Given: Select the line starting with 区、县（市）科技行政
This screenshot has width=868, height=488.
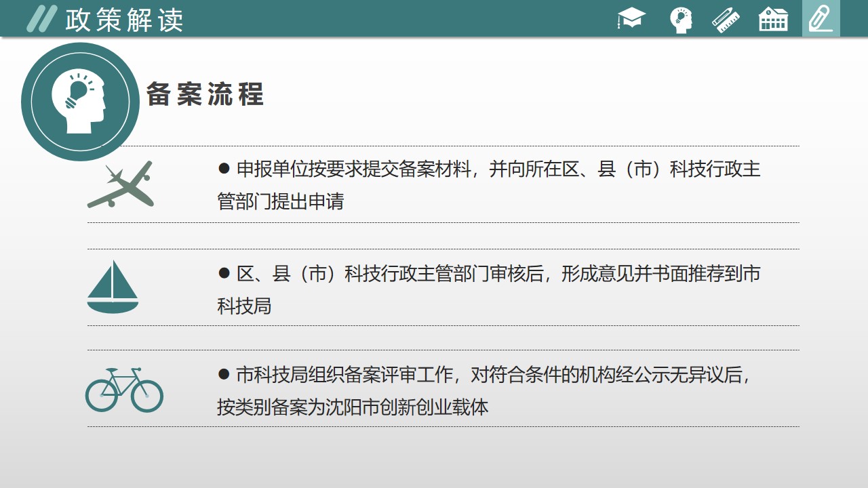Looking at the screenshot, I should pos(498,273).
